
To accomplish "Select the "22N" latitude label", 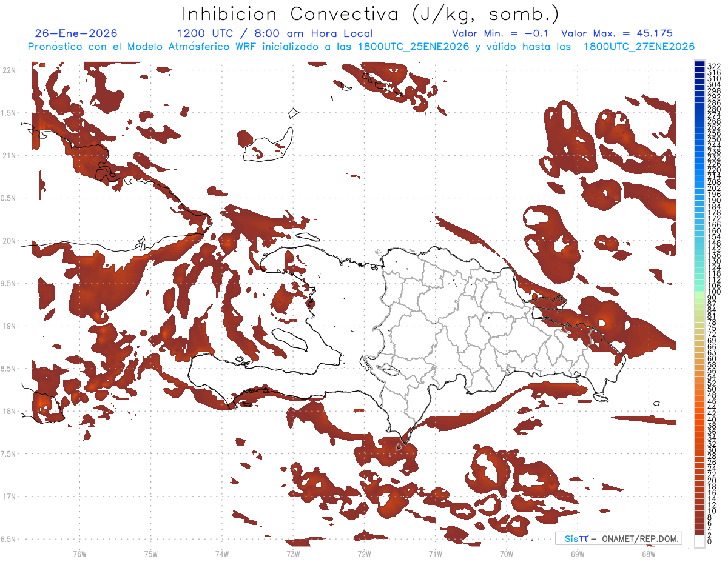I will click(x=8, y=70).
